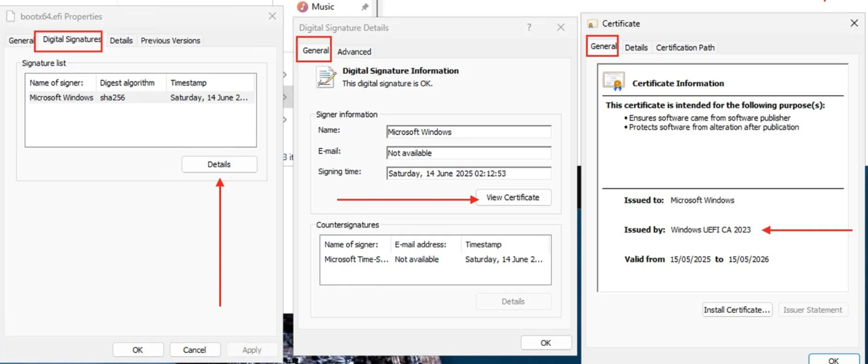Viewport: 868px width, 364px height.
Task: Click the Certificate window title icon
Action: pos(592,24)
